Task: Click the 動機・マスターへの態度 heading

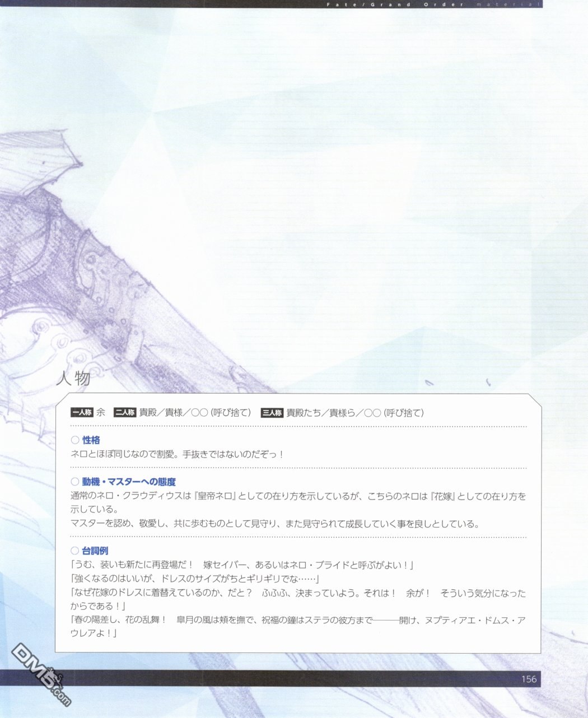Action: [x=129, y=482]
